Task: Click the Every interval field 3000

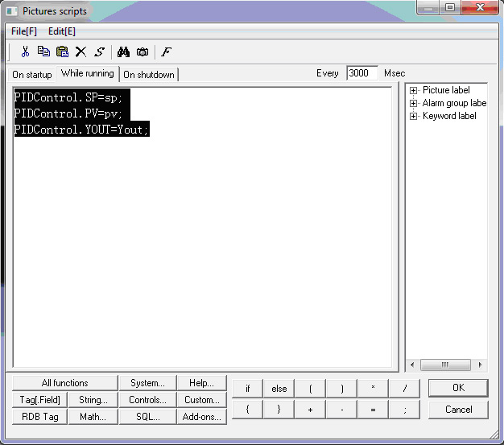Action: (362, 73)
